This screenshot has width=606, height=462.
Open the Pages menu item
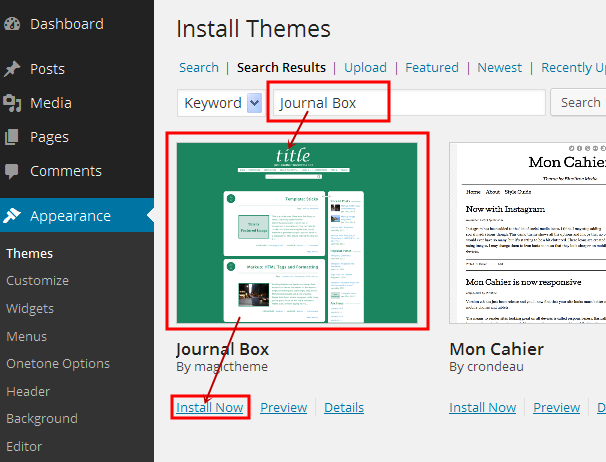(x=49, y=137)
